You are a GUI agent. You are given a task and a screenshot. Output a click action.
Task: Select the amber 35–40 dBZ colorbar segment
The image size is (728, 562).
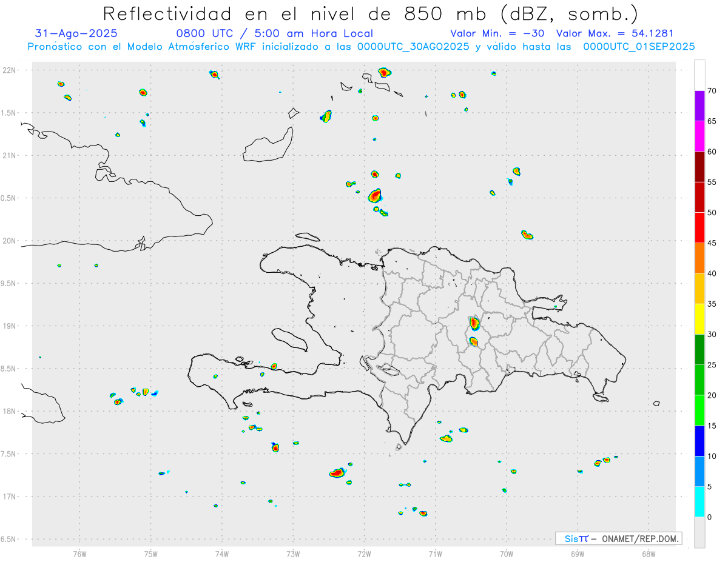(699, 289)
